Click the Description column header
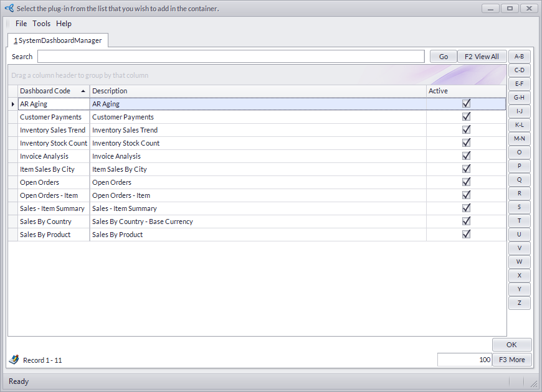This screenshot has width=542, height=392. 257,91
